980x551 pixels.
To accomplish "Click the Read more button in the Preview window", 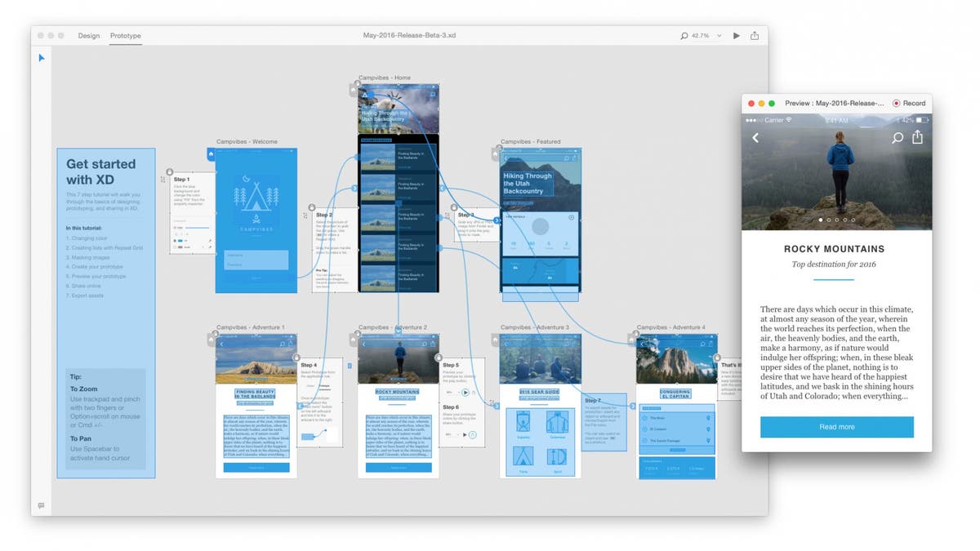I will coord(837,427).
